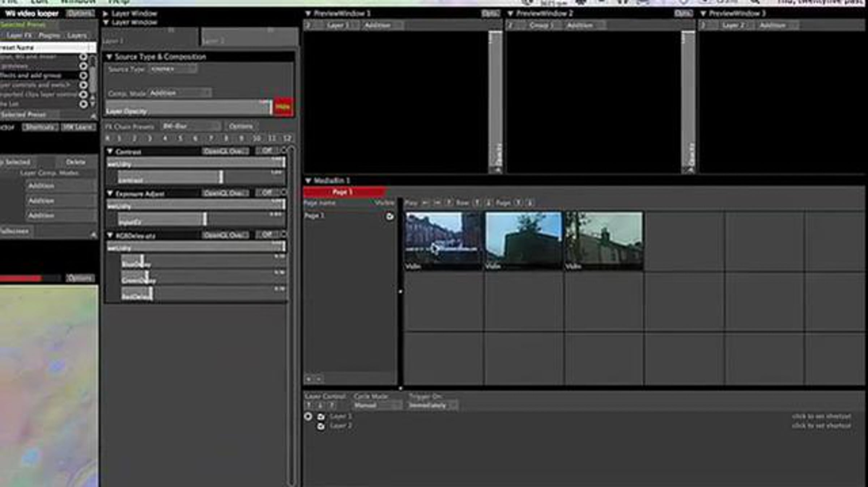Open the Comp. Mode Addition dropdown
This screenshot has width=868, height=487.
tap(180, 93)
